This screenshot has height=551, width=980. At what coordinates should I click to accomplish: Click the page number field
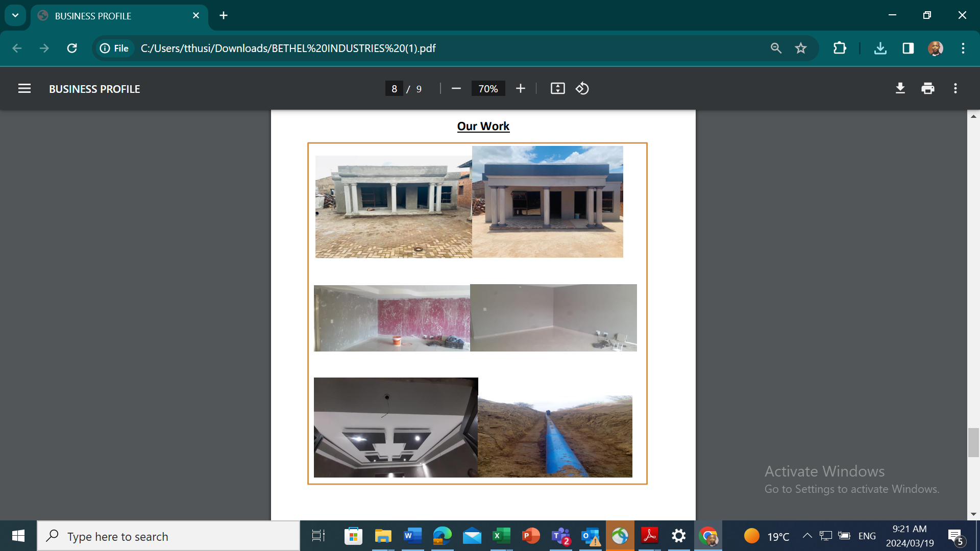pyautogui.click(x=394, y=89)
